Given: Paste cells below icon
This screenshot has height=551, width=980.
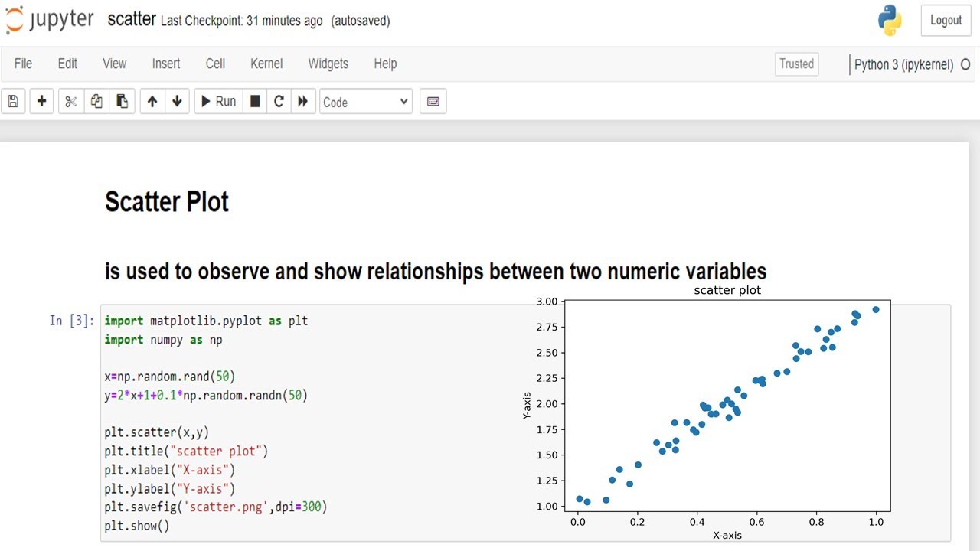Looking at the screenshot, I should pyautogui.click(x=122, y=101).
